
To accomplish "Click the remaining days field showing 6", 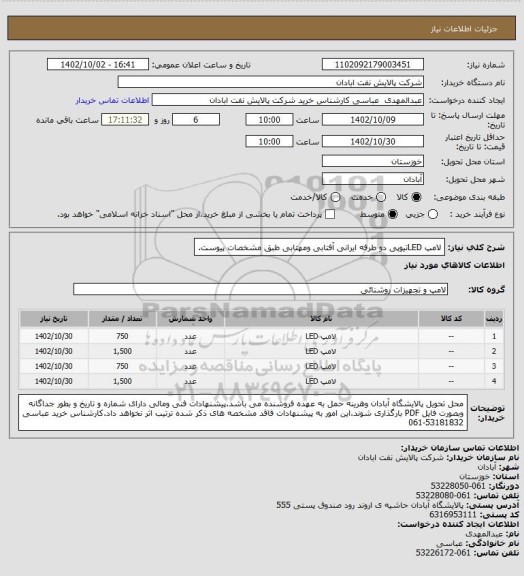I will pyautogui.click(x=196, y=120).
